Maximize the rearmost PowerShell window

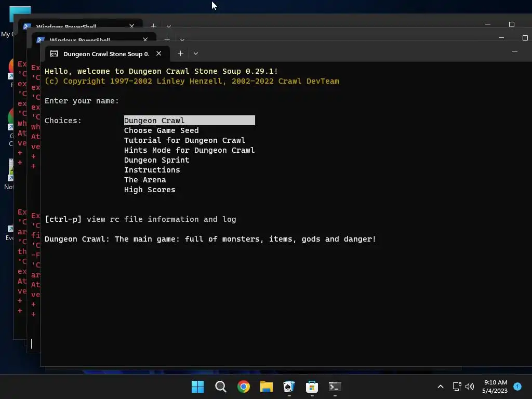pos(512,24)
